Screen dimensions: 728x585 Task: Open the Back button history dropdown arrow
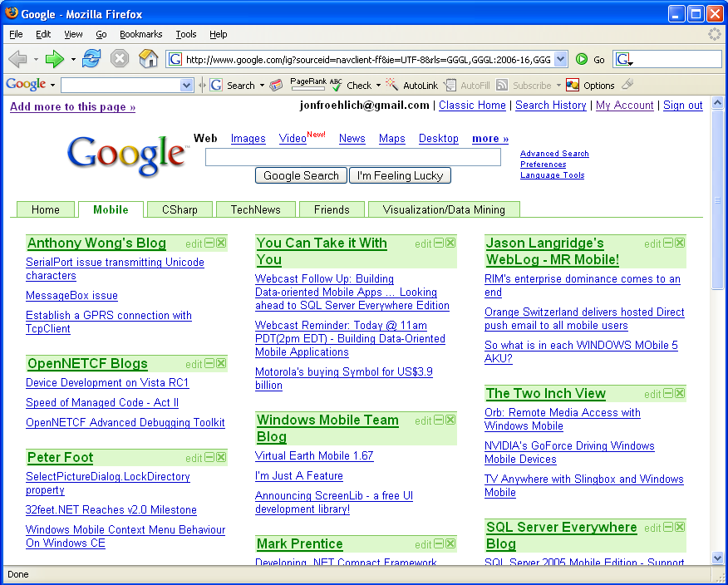tap(36, 60)
